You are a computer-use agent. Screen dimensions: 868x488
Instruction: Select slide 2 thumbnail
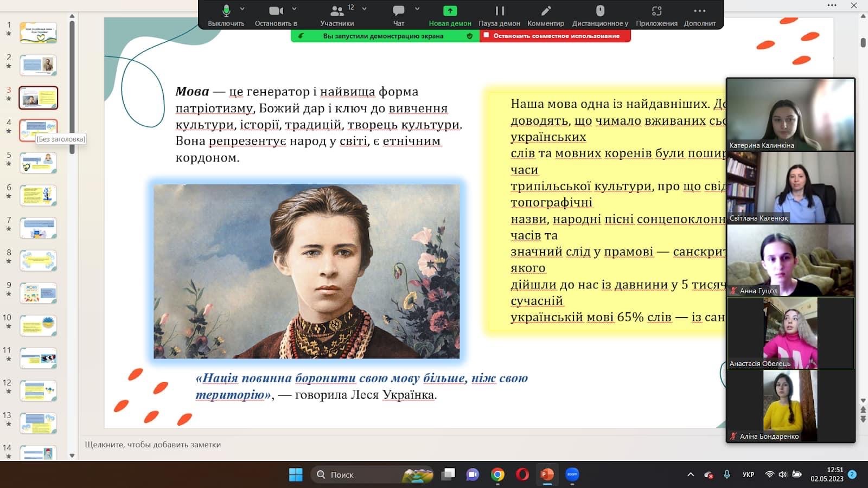[x=39, y=65]
